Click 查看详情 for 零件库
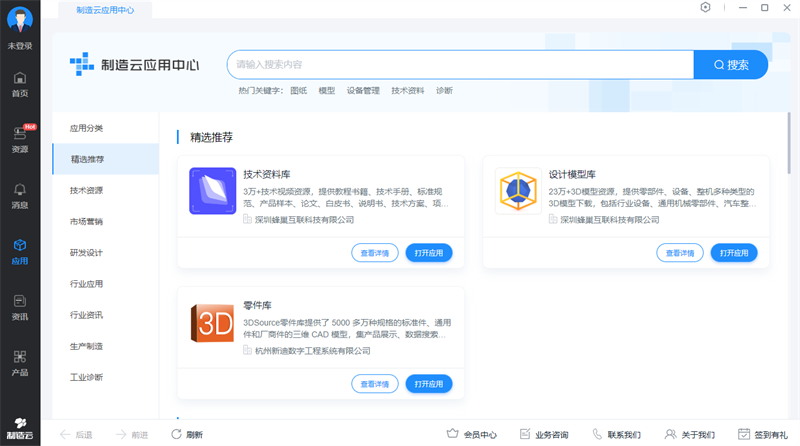 click(375, 384)
